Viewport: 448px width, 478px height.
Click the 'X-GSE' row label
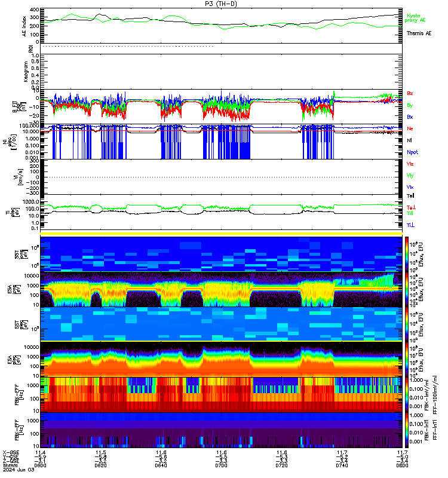[11, 452]
